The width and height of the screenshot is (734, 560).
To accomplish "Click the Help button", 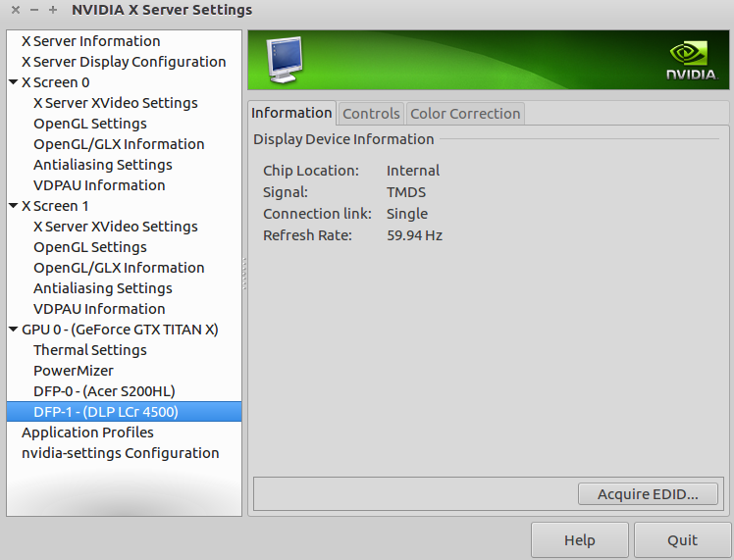I will [580, 540].
